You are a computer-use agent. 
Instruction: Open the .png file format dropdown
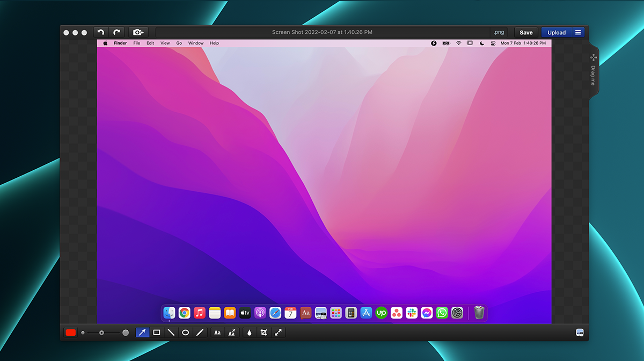coord(499,32)
